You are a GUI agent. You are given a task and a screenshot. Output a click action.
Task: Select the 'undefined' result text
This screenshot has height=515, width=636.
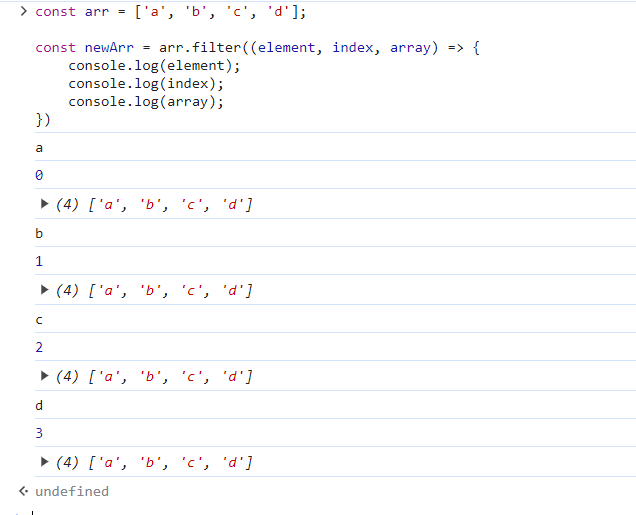tap(72, 491)
